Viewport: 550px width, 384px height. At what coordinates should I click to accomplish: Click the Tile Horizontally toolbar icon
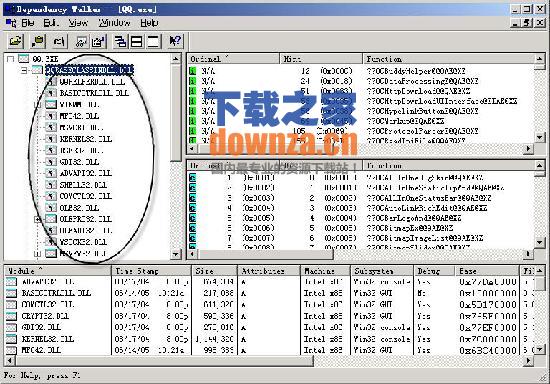coord(136,41)
